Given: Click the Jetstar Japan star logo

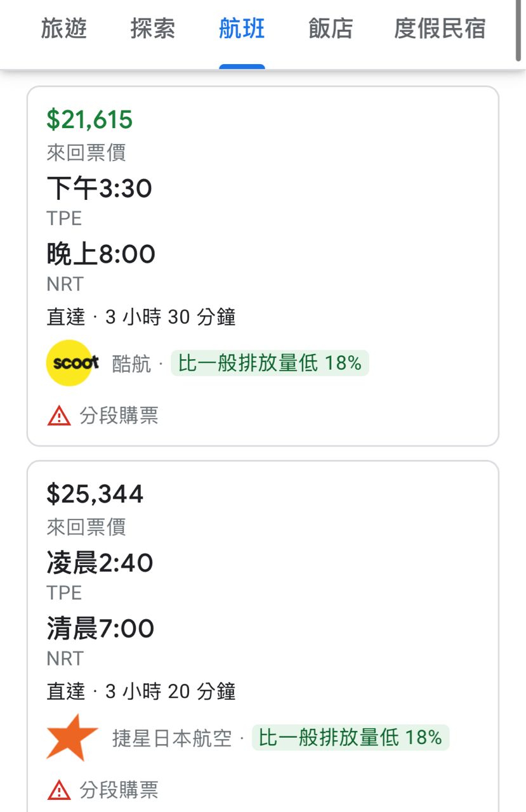Looking at the screenshot, I should 72,737.
